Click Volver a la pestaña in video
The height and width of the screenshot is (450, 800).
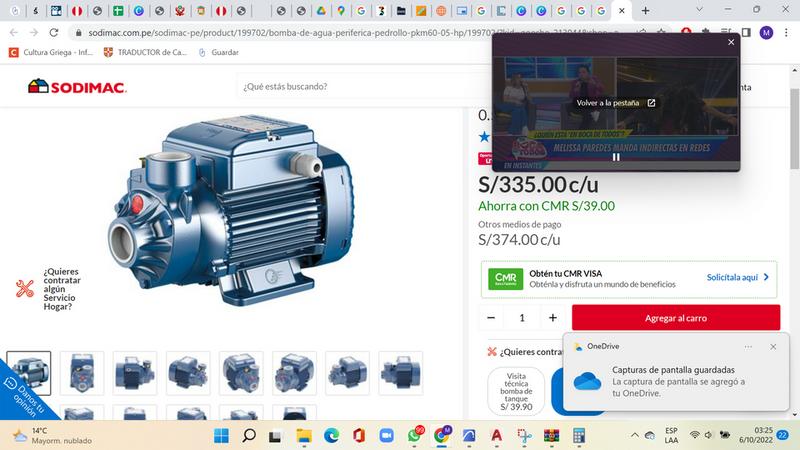point(615,103)
